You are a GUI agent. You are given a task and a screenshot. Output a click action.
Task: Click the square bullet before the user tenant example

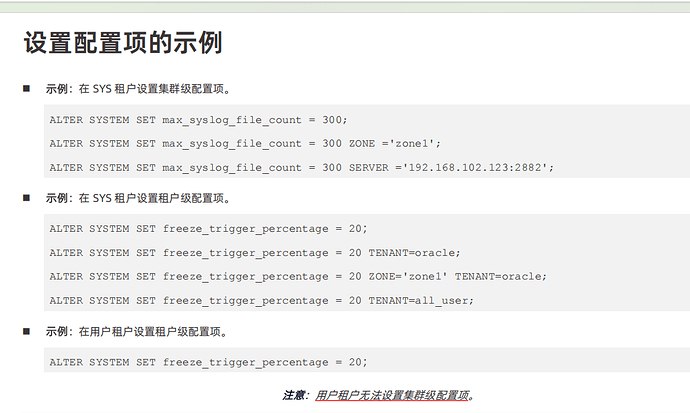point(27,331)
